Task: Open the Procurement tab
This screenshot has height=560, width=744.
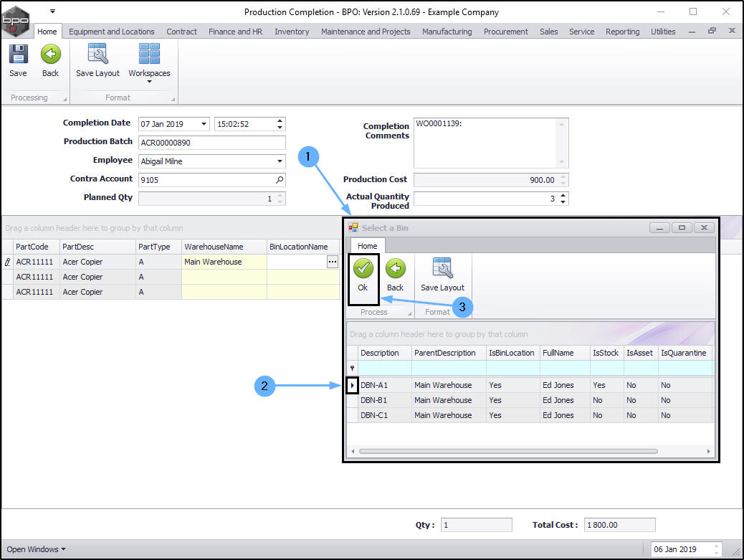Action: [x=506, y=32]
